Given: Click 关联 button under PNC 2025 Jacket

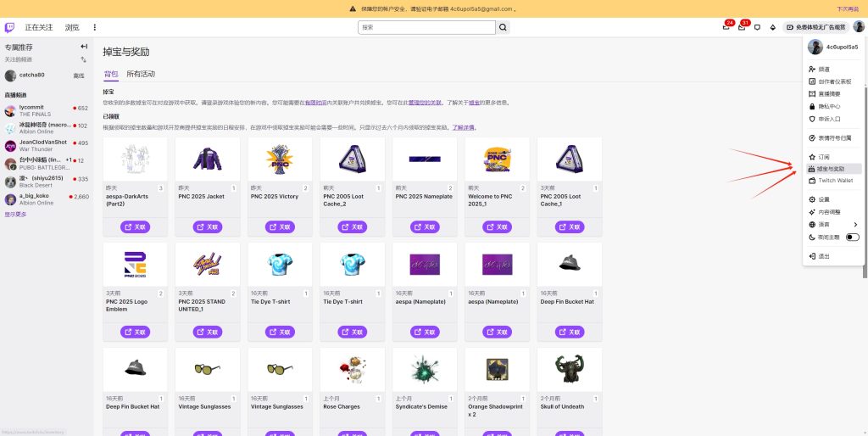Looking at the screenshot, I should [208, 227].
